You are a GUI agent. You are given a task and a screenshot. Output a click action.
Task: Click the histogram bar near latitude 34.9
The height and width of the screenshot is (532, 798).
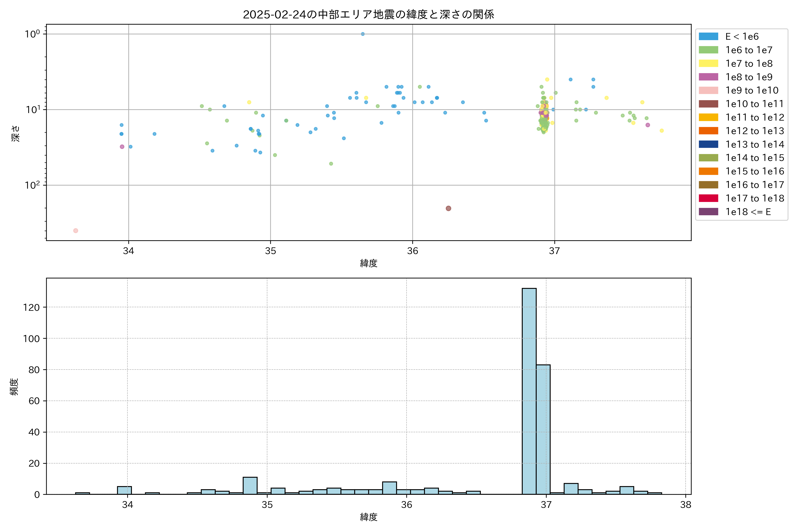[x=250, y=485]
